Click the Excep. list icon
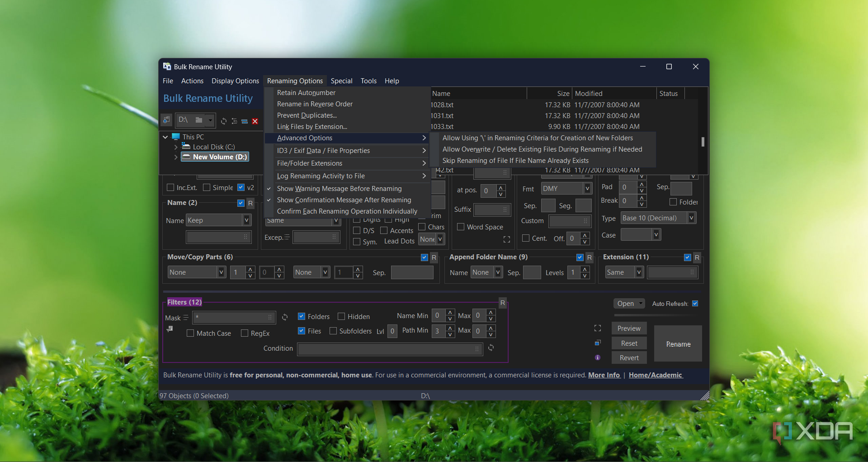The image size is (868, 462). (x=287, y=237)
